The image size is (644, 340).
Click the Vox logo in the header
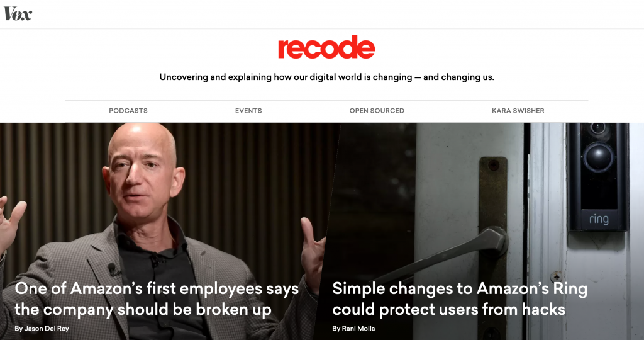18,14
